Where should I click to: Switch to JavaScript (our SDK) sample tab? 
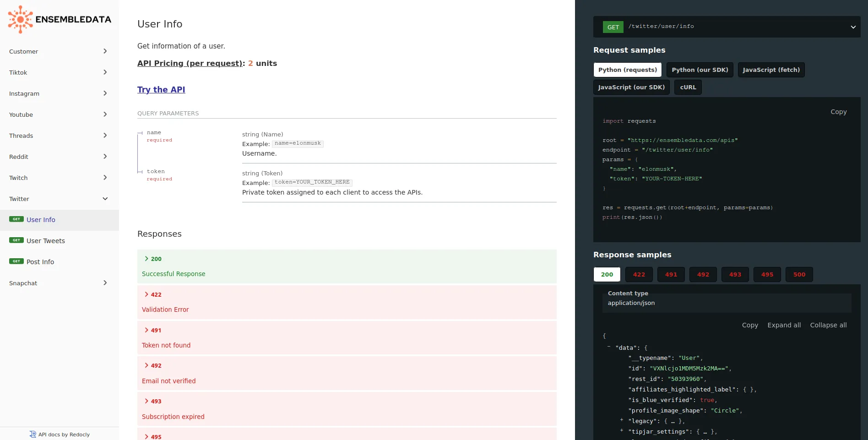pos(632,87)
